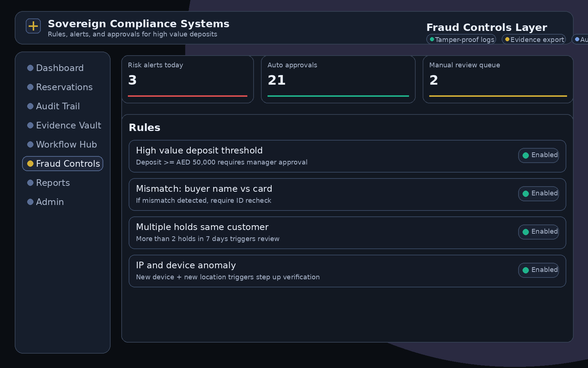Toggle the High value deposit threshold rule off
The width and height of the screenshot is (588, 368).
(x=538, y=155)
